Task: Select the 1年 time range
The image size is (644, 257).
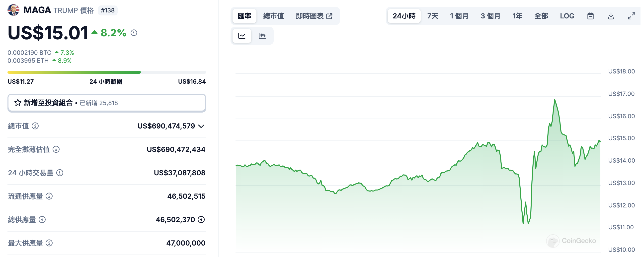Action: [517, 16]
